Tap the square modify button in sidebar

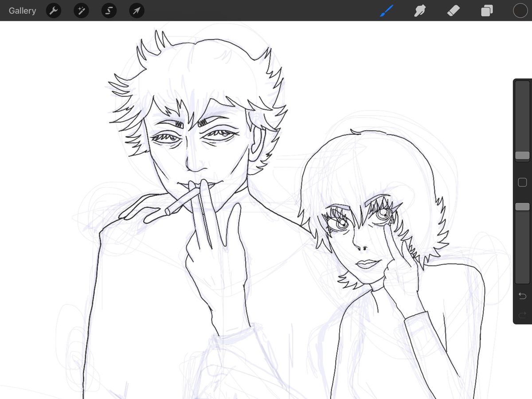(522, 182)
